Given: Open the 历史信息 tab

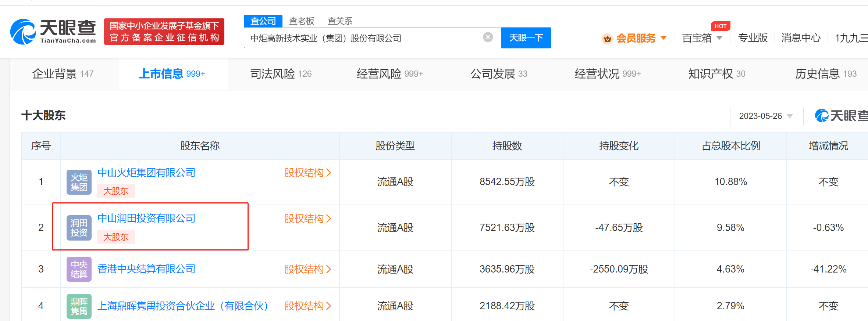Looking at the screenshot, I should coord(826,74).
